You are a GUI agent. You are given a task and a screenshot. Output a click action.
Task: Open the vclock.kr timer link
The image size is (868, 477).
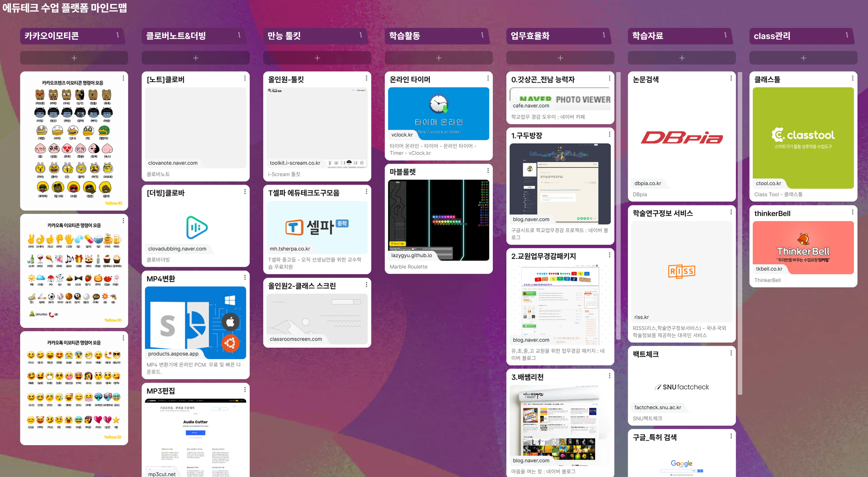pyautogui.click(x=402, y=135)
